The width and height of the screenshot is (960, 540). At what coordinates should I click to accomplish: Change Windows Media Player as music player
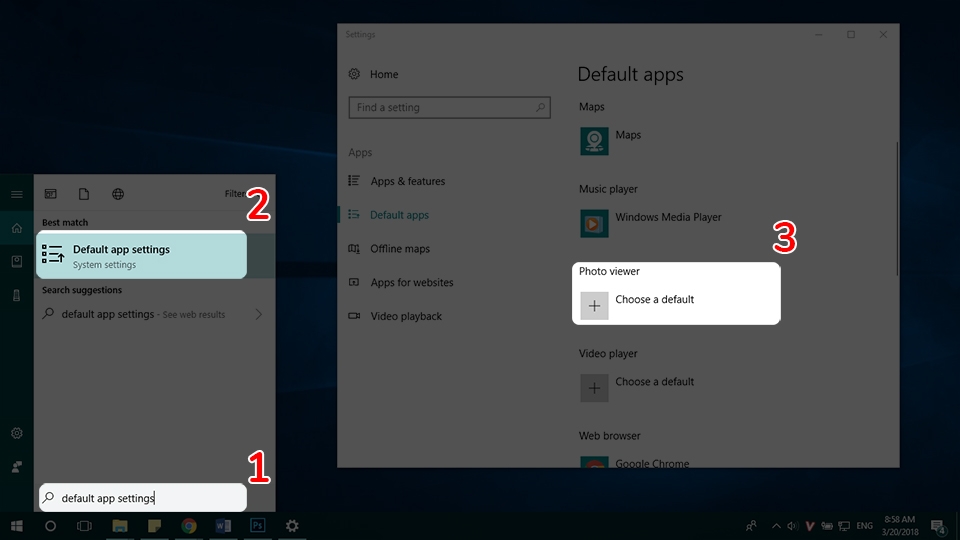[x=651, y=223]
